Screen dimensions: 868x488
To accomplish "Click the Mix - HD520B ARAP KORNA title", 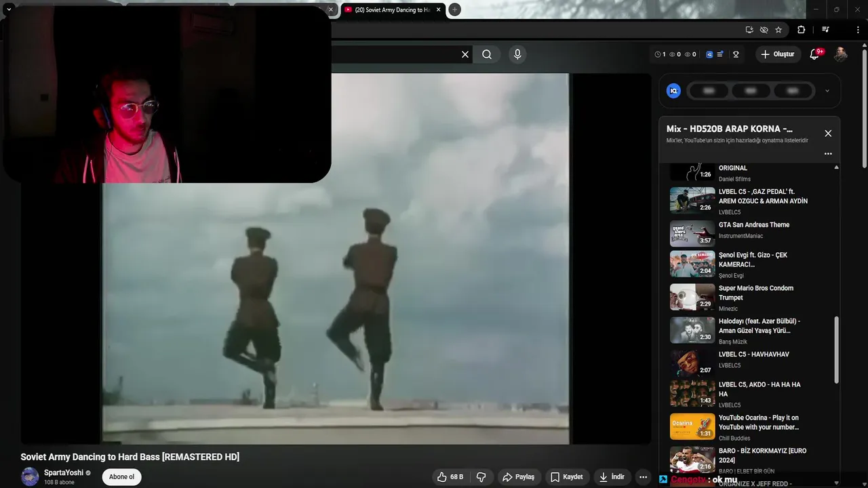I will click(729, 129).
